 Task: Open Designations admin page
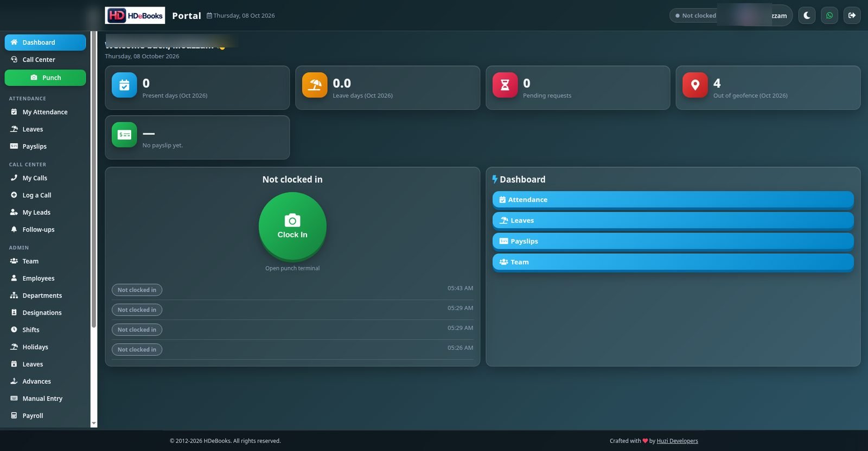46,313
